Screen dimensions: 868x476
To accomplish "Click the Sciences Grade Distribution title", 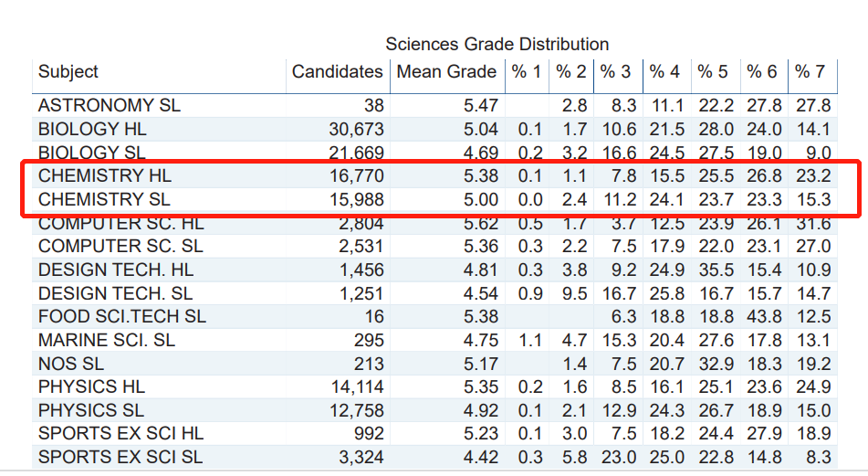I will [497, 44].
